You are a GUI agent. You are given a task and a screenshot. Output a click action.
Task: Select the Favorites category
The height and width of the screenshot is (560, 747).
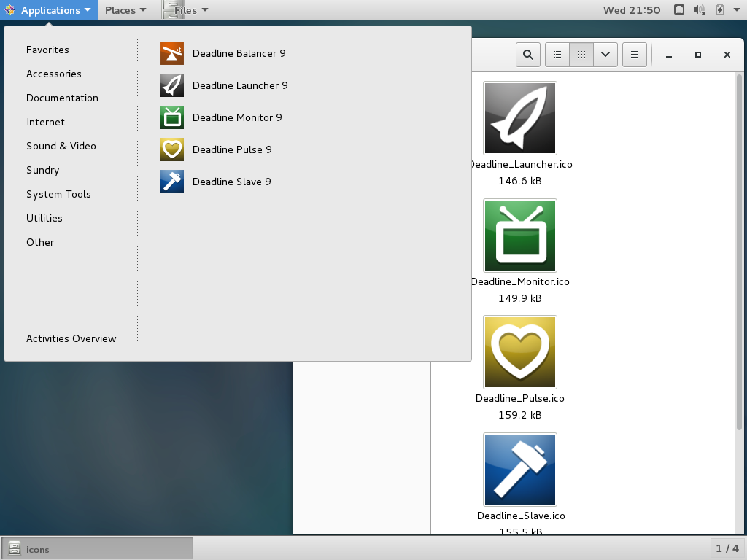(x=47, y=50)
